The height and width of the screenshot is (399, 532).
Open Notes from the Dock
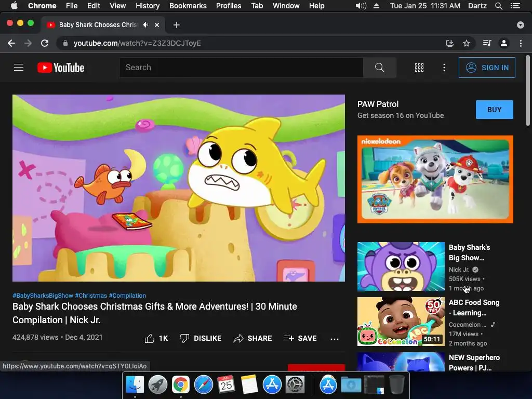coord(249,385)
